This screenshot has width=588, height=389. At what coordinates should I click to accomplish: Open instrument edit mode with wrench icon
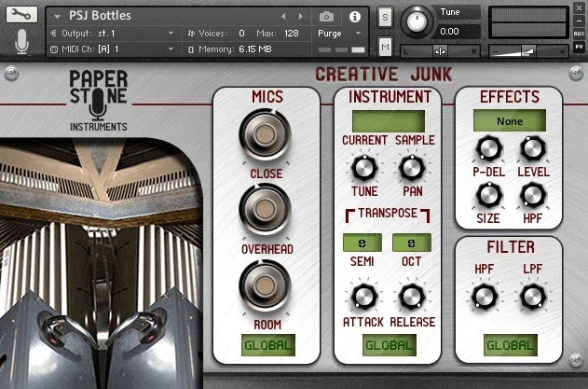pos(21,14)
